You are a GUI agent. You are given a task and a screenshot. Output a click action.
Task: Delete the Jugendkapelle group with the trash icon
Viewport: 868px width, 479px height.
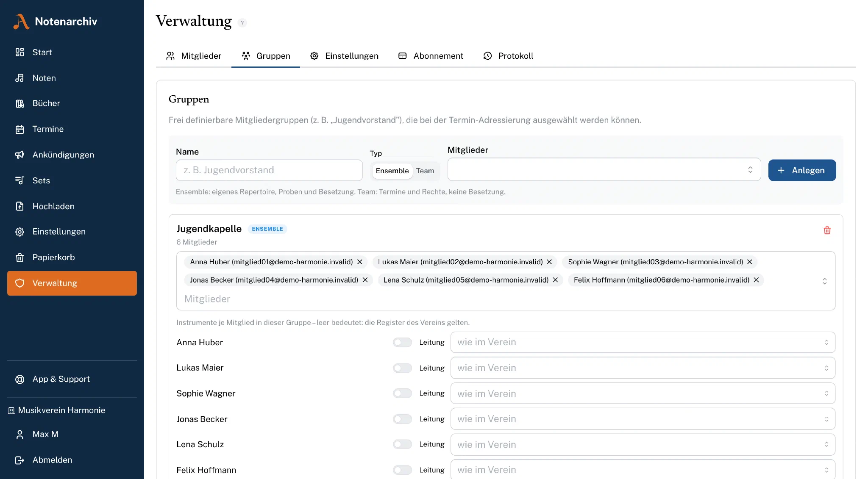827,230
